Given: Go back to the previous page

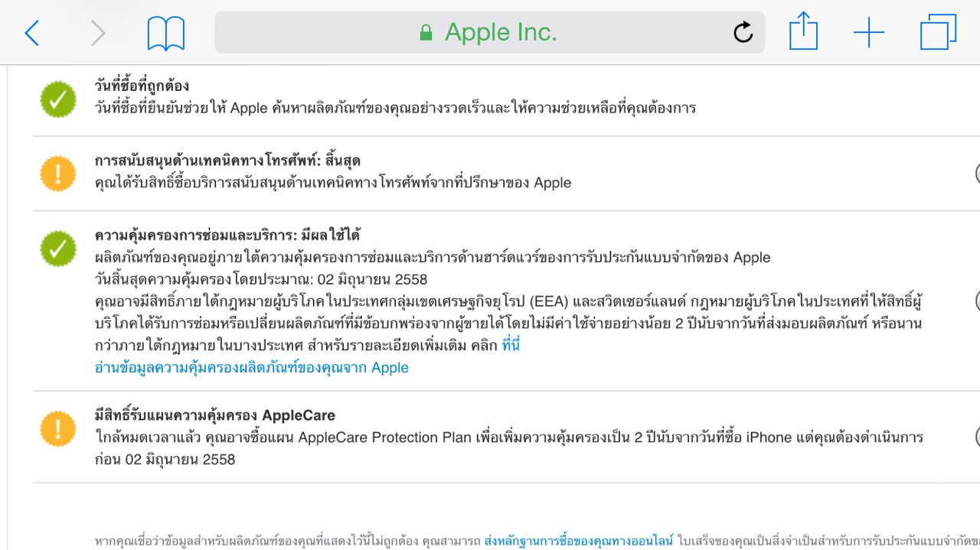Looking at the screenshot, I should [x=32, y=33].
